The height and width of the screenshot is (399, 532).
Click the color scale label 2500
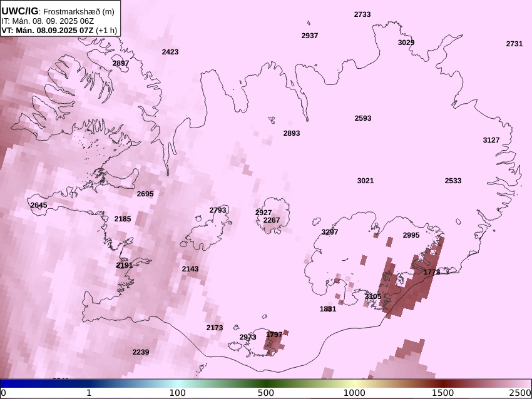click(x=520, y=393)
